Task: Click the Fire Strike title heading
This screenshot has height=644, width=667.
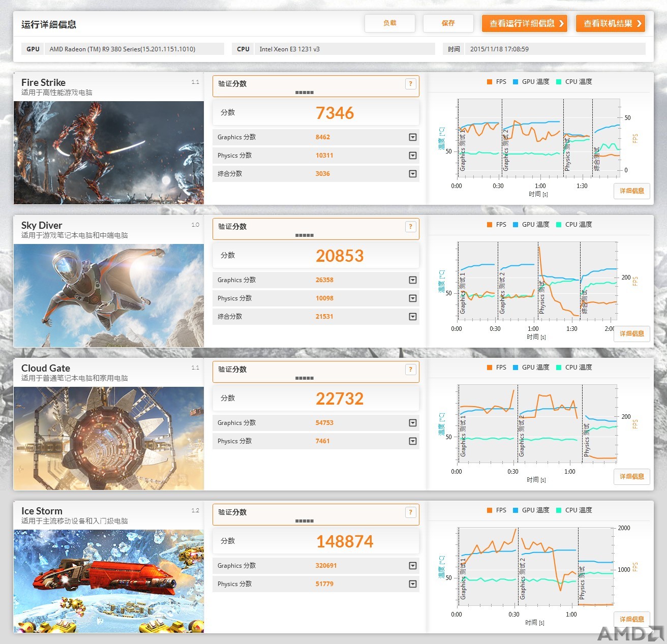Action: (x=43, y=82)
